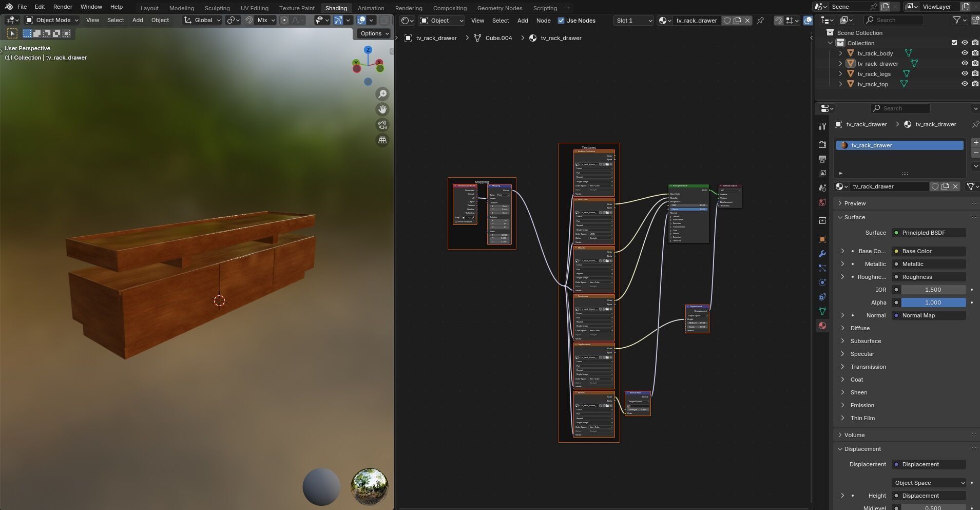The height and width of the screenshot is (510, 980).
Task: Switch to the Modeling workspace tab
Action: click(x=182, y=8)
